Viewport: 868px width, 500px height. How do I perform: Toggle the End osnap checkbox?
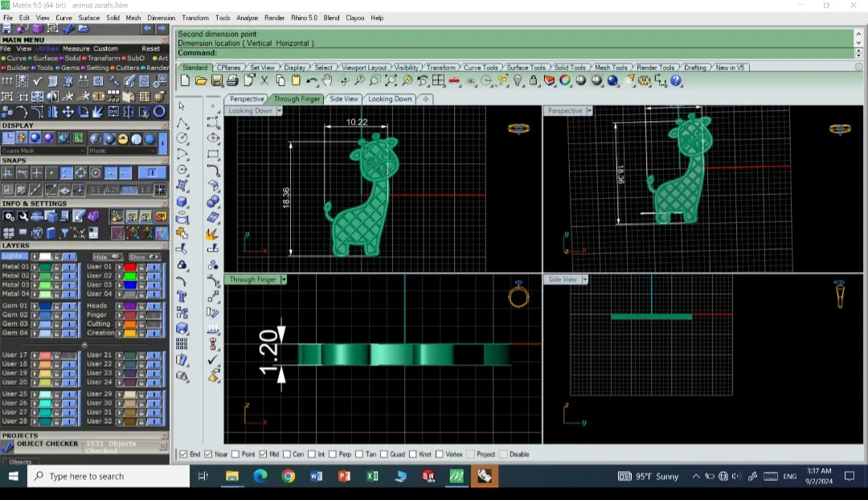[x=183, y=455]
